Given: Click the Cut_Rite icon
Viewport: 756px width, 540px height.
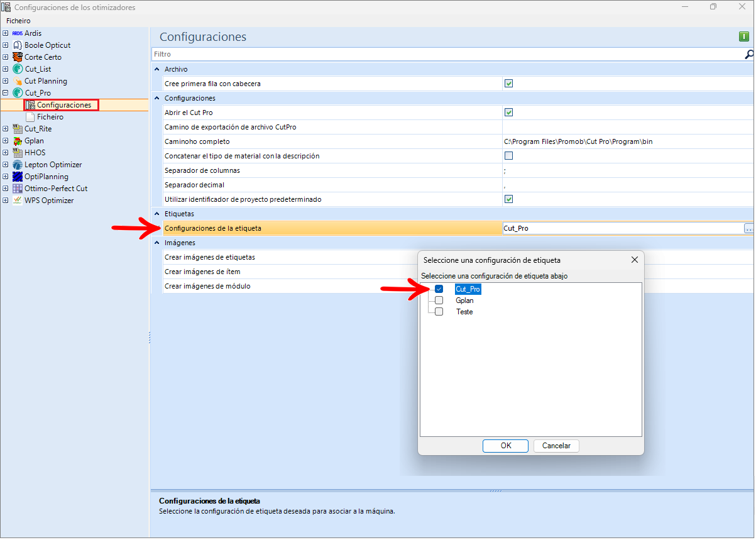Looking at the screenshot, I should click(x=18, y=129).
